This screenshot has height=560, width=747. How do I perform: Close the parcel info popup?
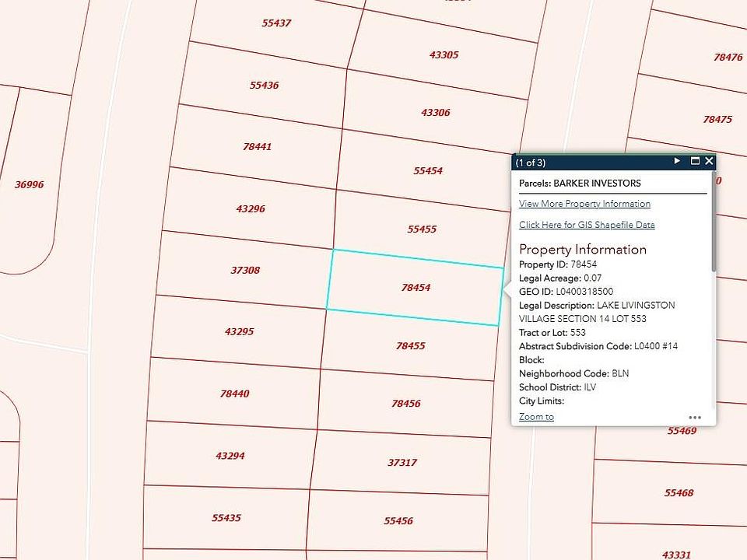709,161
